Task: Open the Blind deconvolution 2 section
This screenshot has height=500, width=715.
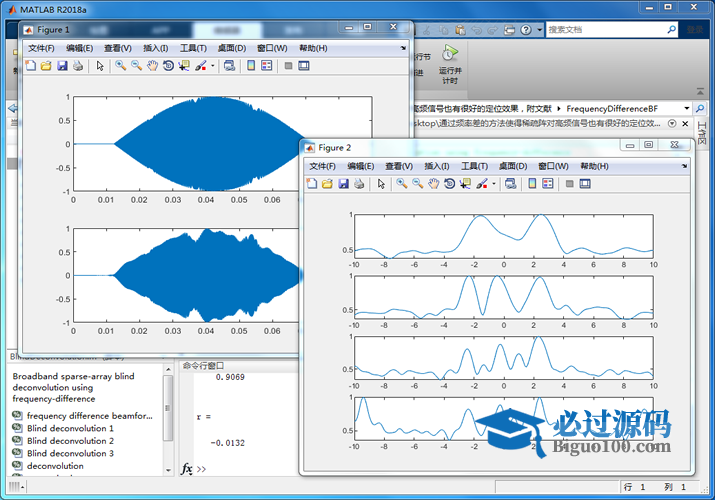Action: coord(70,441)
